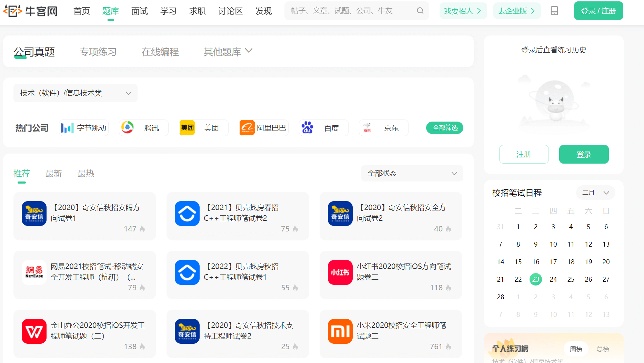
Task: Click Qianxin logo on 技术支持工程师试卷2 card
Action: 187,331
